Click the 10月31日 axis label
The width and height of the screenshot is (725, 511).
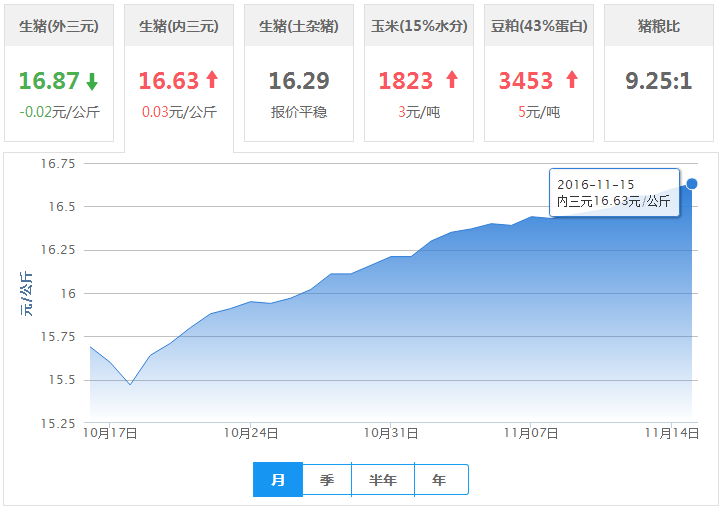pyautogui.click(x=391, y=433)
